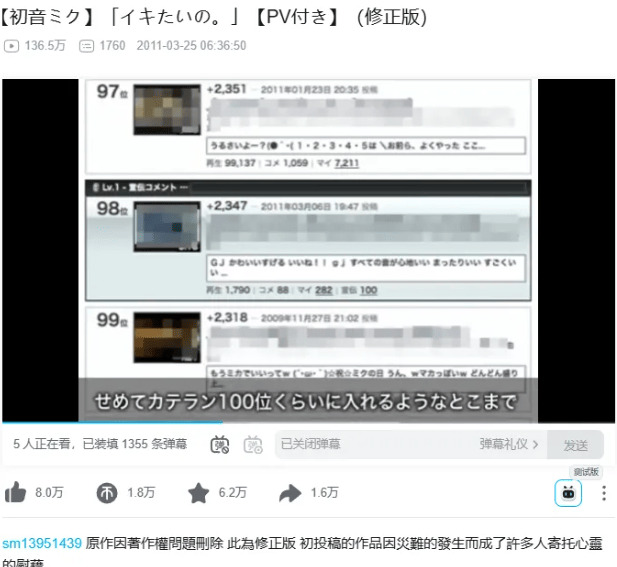The width and height of the screenshot is (617, 567).
Task: Open the AI assistant robot icon
Action: click(568, 493)
